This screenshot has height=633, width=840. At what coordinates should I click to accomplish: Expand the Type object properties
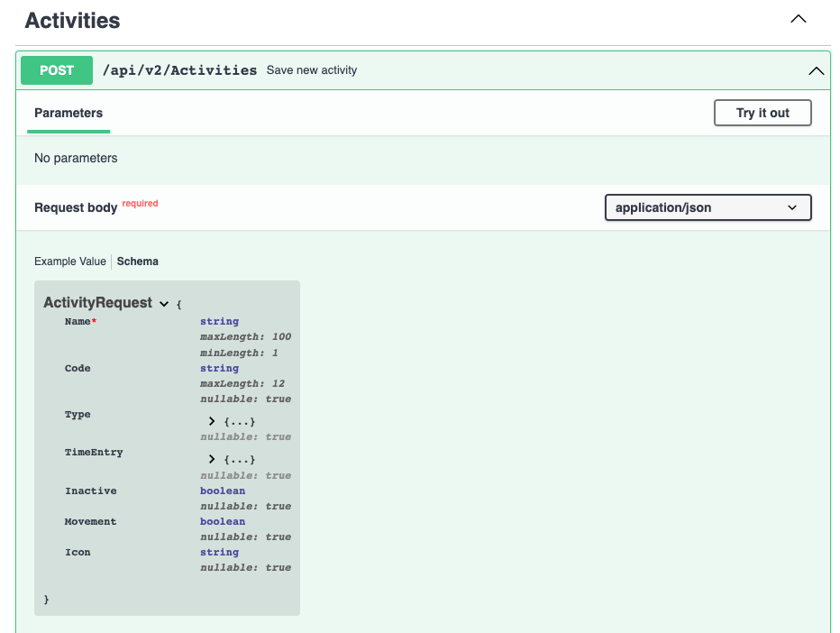pyautogui.click(x=213, y=420)
